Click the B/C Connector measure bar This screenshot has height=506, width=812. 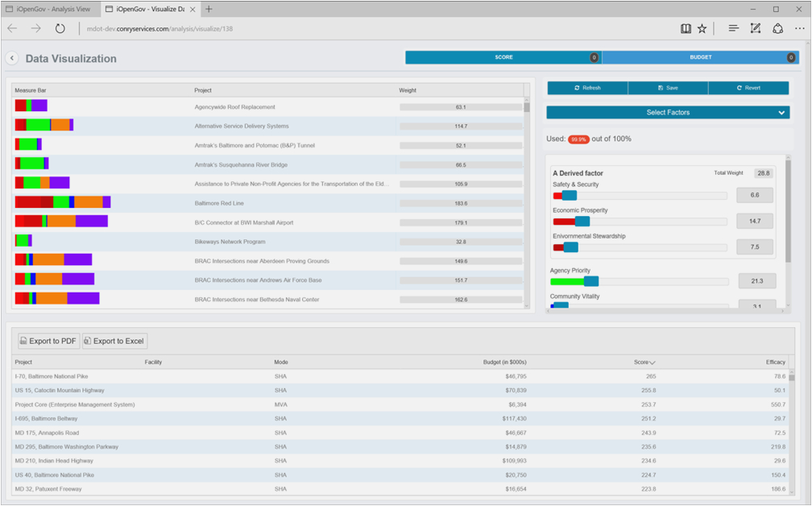61,221
